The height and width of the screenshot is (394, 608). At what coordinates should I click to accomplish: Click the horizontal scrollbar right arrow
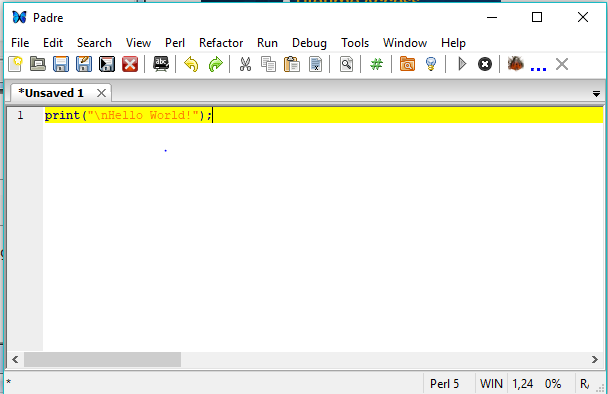pos(595,359)
